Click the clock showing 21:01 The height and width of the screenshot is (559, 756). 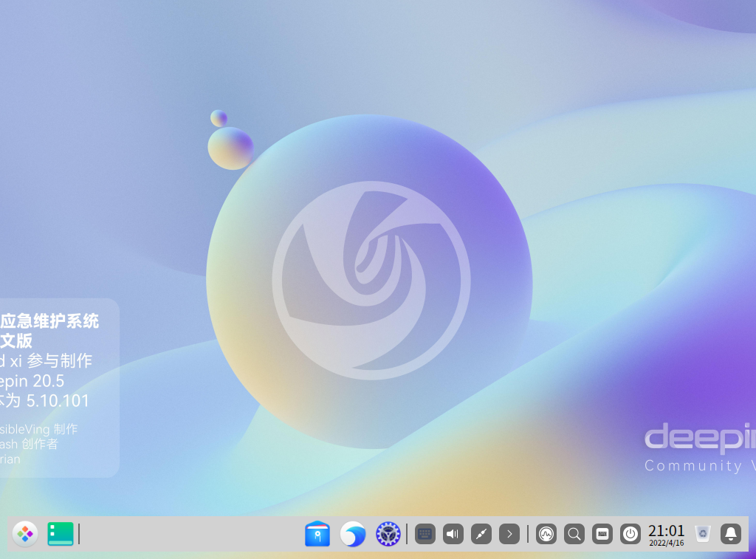[666, 528]
